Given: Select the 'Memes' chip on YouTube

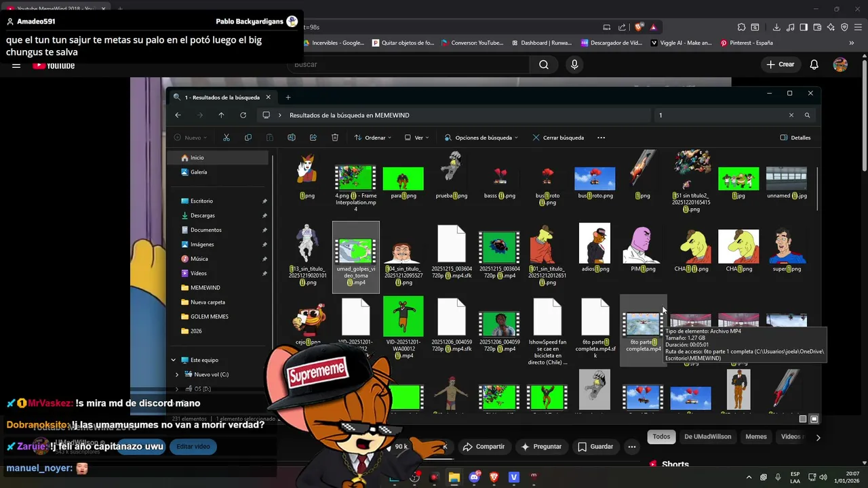Looking at the screenshot, I should coord(756,436).
